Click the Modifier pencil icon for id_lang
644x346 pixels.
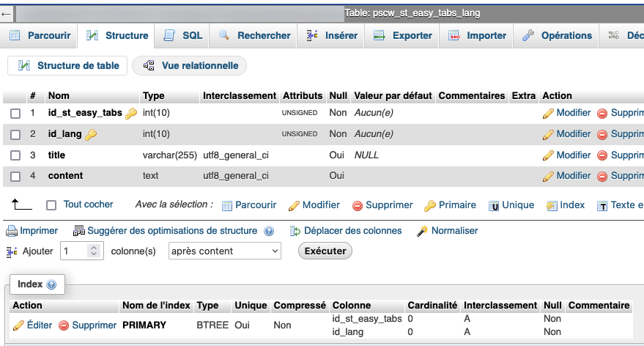coord(548,134)
